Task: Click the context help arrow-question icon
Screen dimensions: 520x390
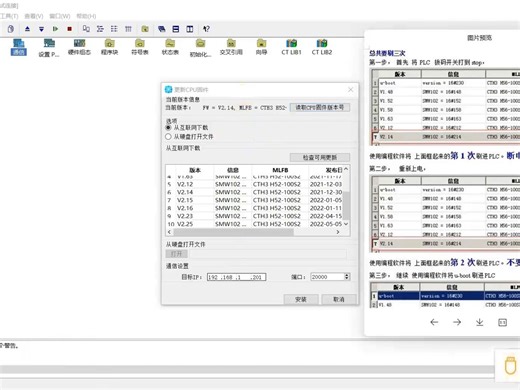Action: [206, 29]
